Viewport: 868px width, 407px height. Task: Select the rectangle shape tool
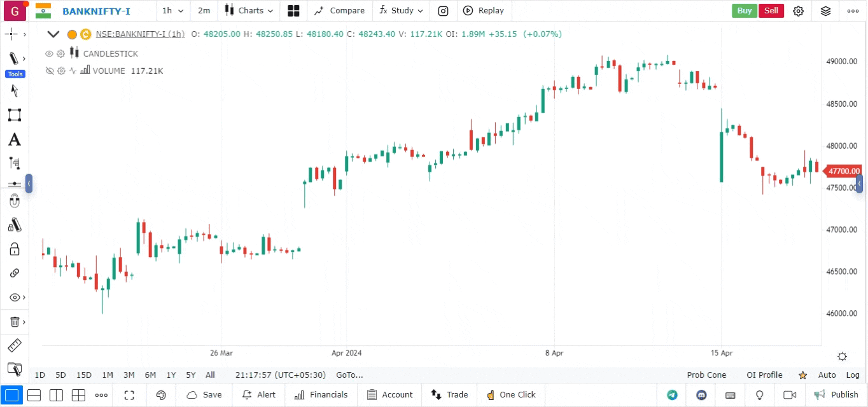pos(14,115)
